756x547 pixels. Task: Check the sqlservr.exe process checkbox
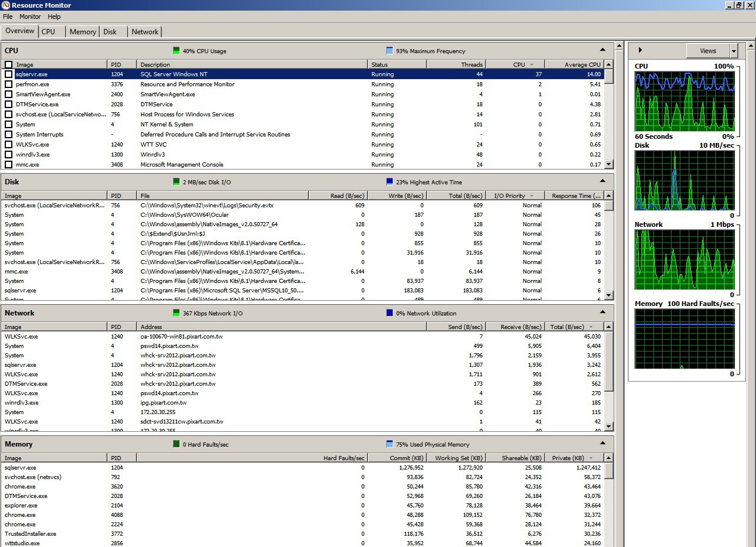point(8,74)
